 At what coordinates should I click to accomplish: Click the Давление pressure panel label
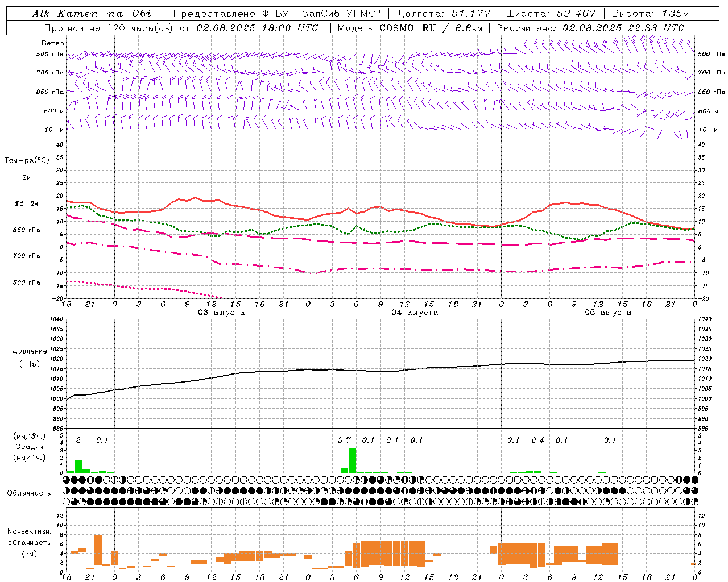(30, 351)
